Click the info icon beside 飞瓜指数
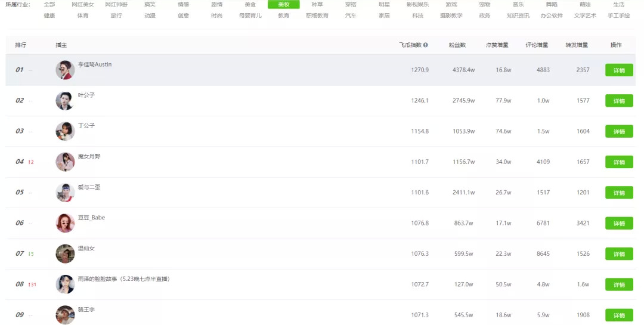This screenshot has height=325, width=644. click(426, 45)
